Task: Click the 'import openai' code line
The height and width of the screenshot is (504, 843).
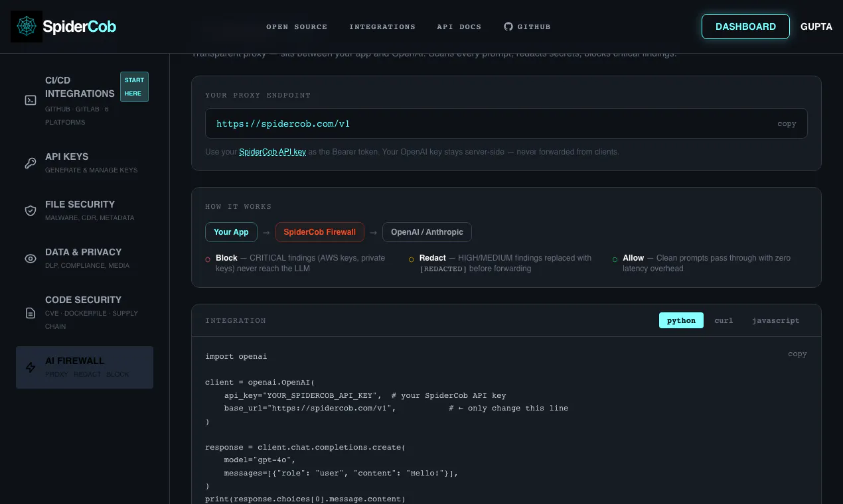Action: [x=236, y=356]
